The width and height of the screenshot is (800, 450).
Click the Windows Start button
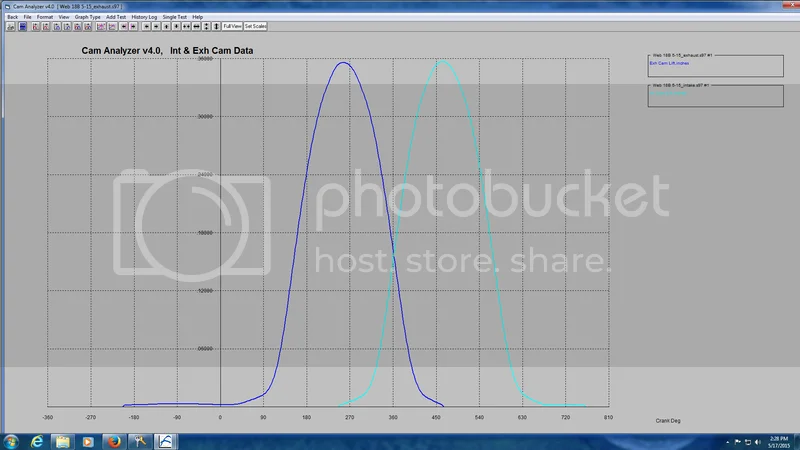coord(10,441)
